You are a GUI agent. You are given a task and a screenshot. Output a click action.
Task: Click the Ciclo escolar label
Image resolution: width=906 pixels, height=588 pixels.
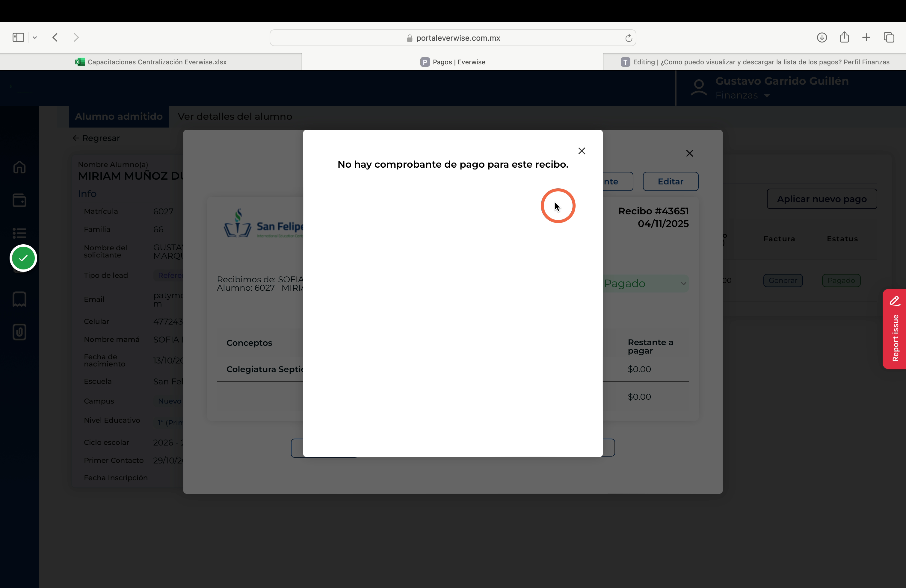(107, 442)
